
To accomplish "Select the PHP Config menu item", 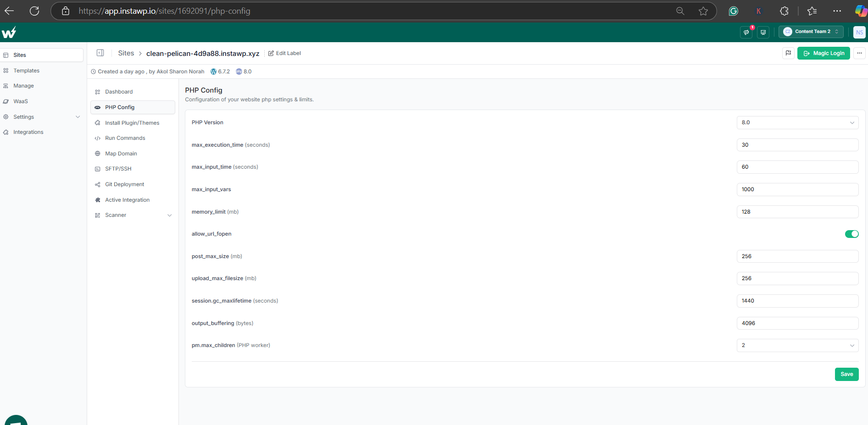I will [133, 107].
